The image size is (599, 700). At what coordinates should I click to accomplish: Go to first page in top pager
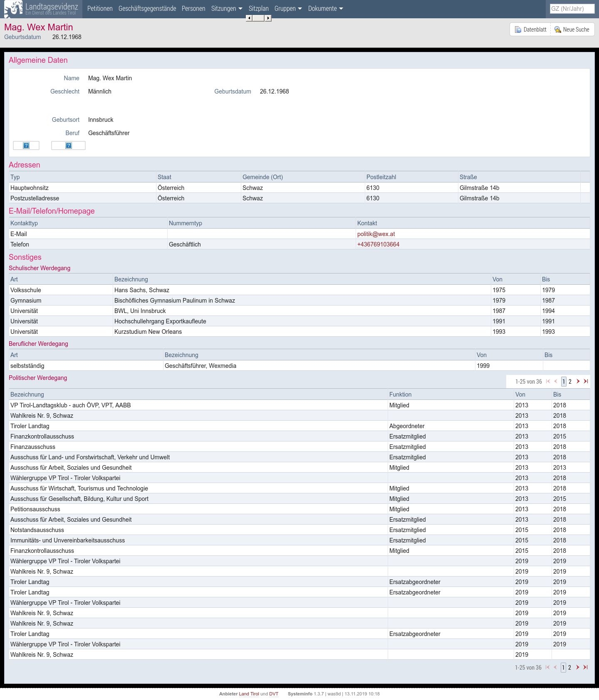click(548, 381)
